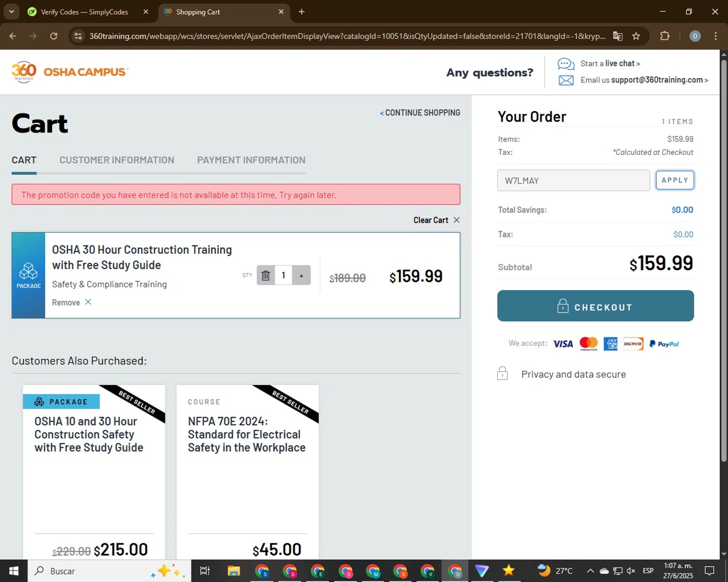Apply the promo code with APPLY button
728x582 pixels.
point(675,180)
